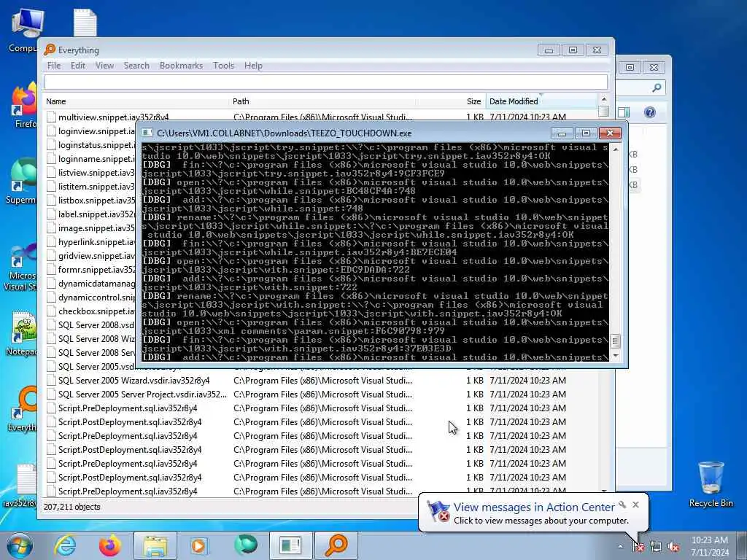
Task: Open the green globe taskbar application
Action: (x=245, y=545)
